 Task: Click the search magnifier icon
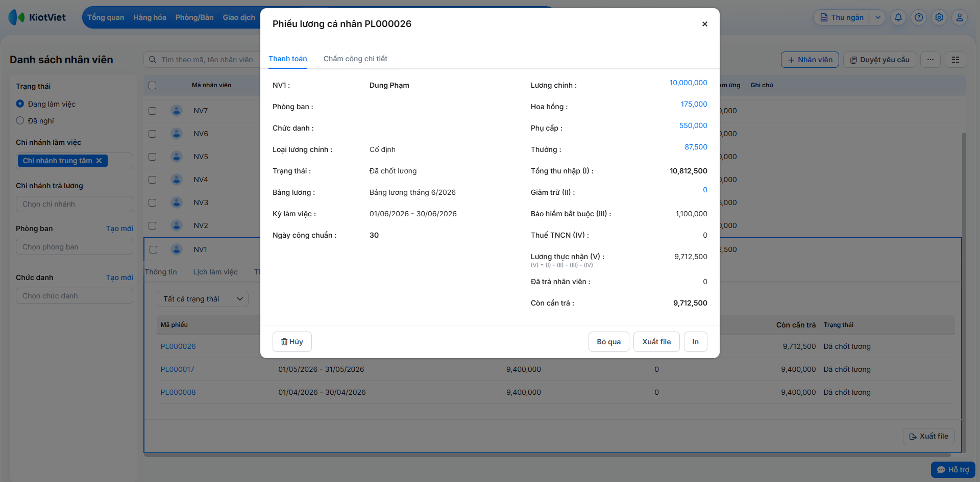coord(152,60)
